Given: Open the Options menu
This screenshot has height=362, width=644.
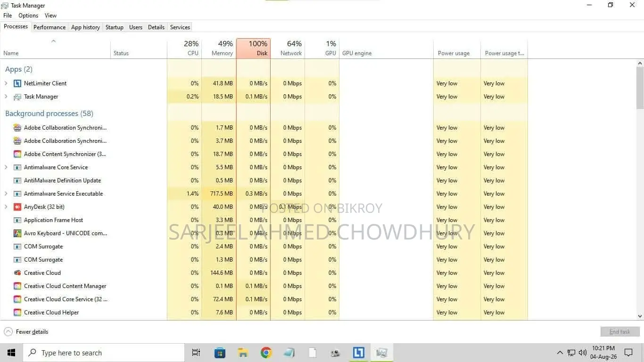Looking at the screenshot, I should 28,16.
